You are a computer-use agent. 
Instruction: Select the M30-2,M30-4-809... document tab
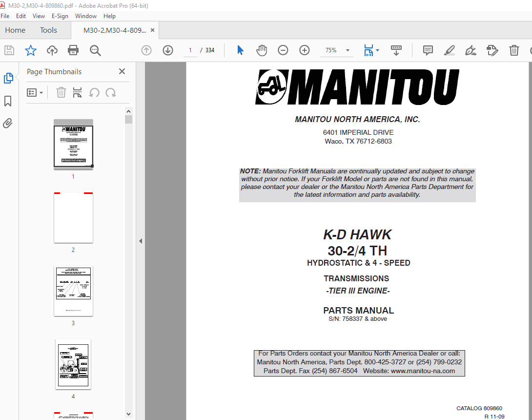115,30
